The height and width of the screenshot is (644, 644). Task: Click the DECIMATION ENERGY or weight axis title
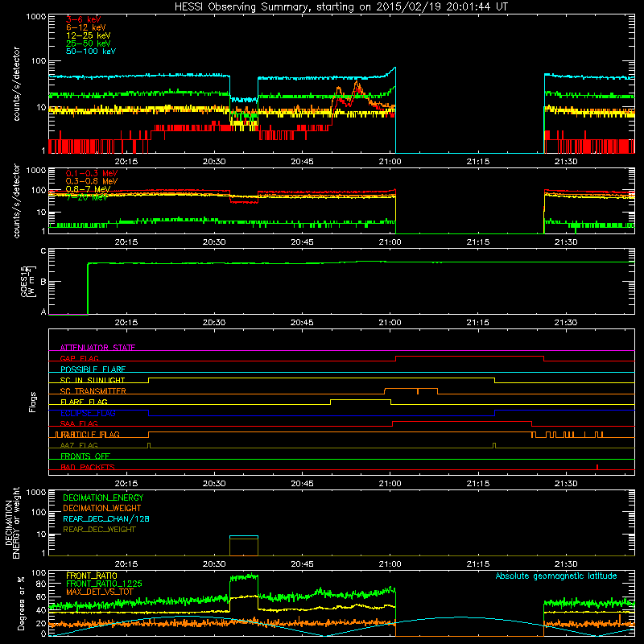pyautogui.click(x=12, y=522)
